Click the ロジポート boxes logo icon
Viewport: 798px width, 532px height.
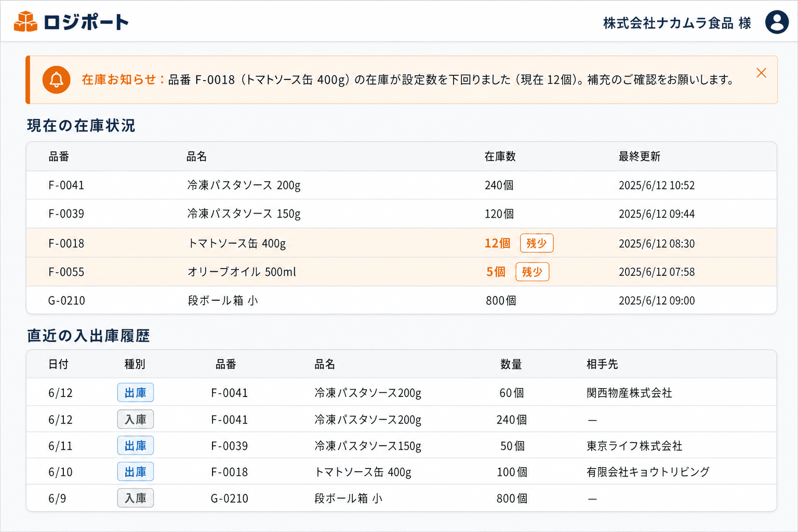[x=25, y=22]
